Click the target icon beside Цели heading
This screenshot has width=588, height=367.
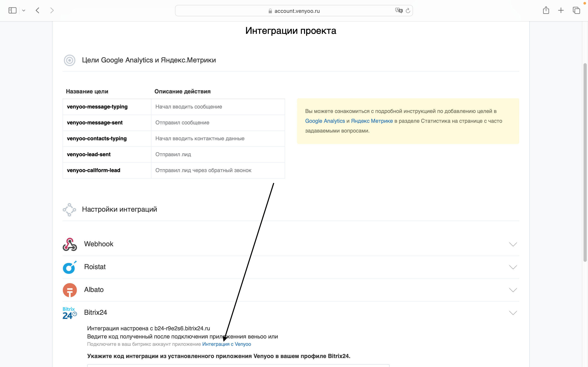(x=69, y=60)
